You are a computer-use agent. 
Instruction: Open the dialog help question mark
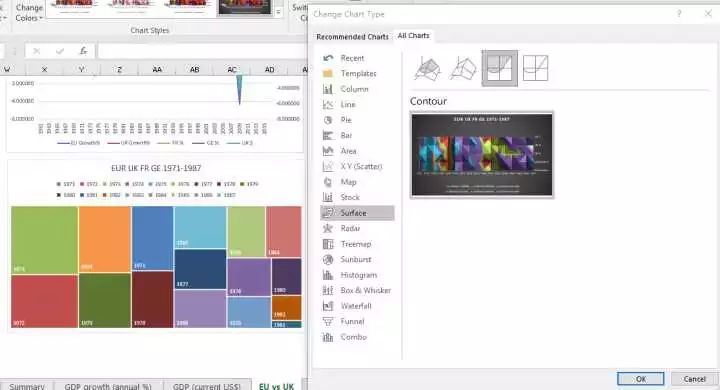[679, 14]
